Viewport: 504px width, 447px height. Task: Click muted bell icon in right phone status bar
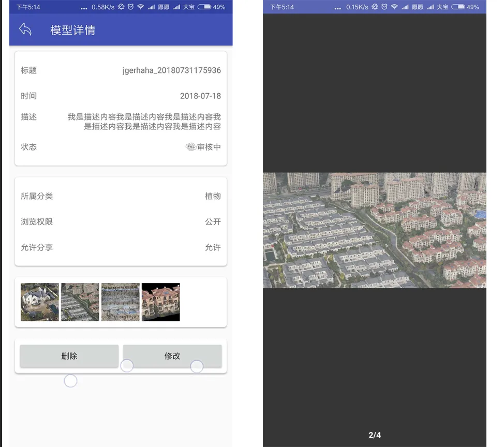point(375,7)
